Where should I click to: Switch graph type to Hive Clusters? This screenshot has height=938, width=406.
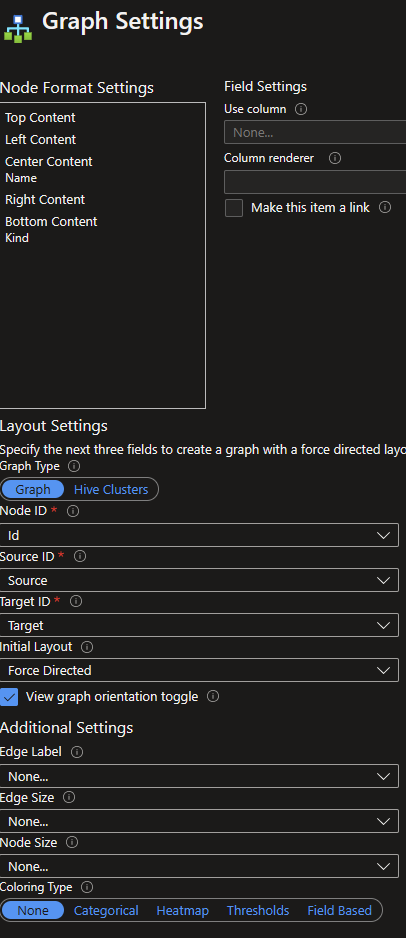111,489
